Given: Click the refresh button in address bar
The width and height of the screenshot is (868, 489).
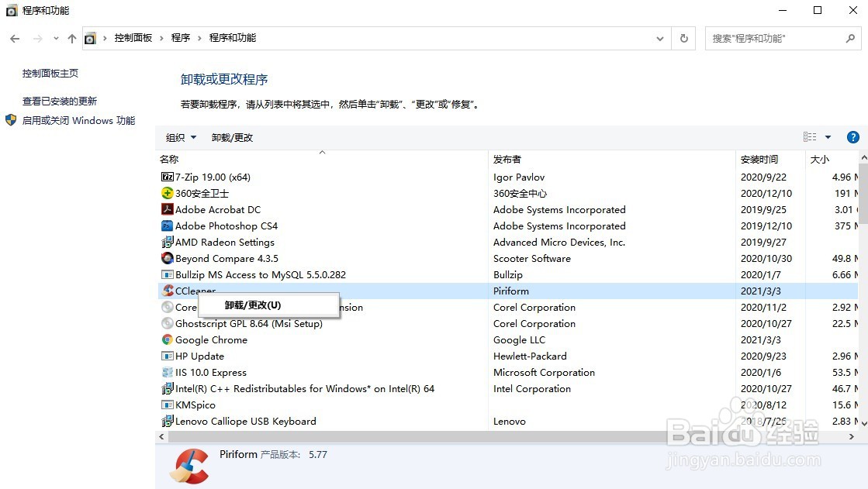Looking at the screenshot, I should pyautogui.click(x=684, y=38).
